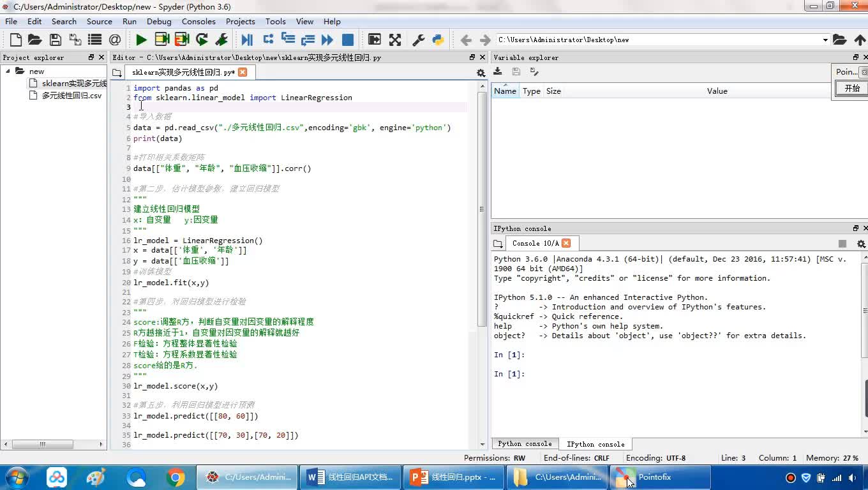Expand the working directory path dropdown
The image size is (868, 490).
pyautogui.click(x=825, y=40)
